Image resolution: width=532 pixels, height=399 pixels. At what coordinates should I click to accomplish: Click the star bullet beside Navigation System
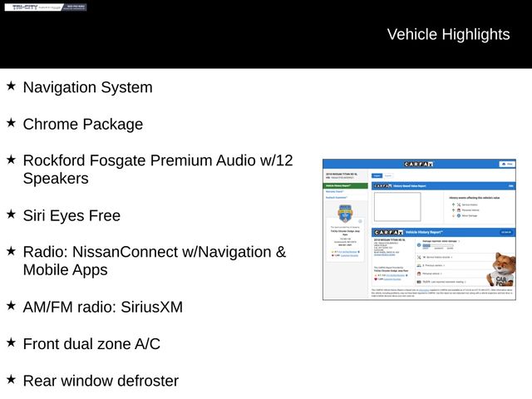pos(11,86)
